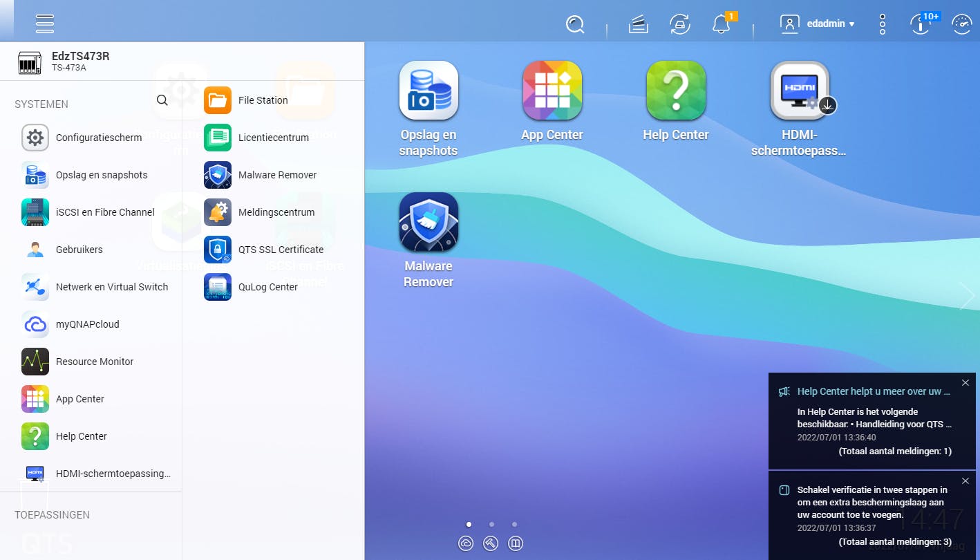Click the EdzTS473R device name
This screenshot has width=980, height=560.
(x=81, y=57)
